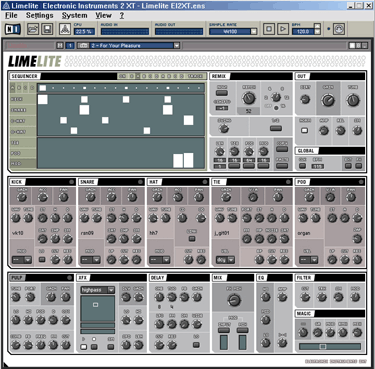Click the BPM value 120.0 field
This screenshot has height=369, width=375.
(x=303, y=32)
